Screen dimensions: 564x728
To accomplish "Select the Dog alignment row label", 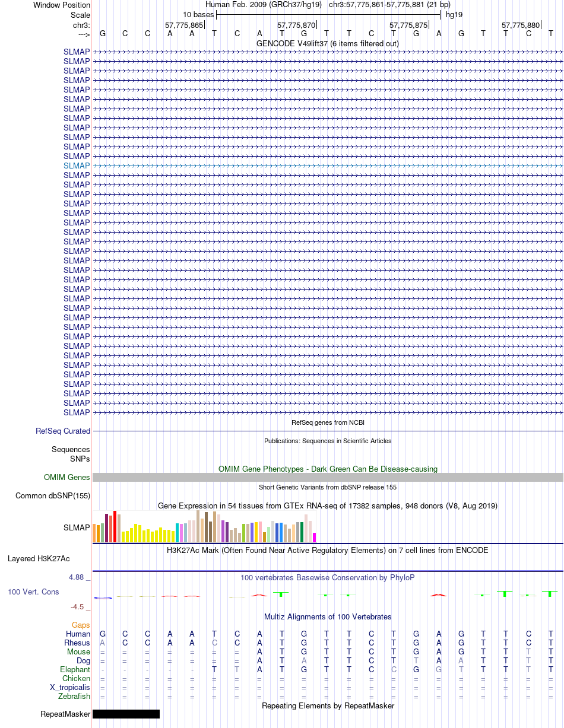I will tap(83, 660).
